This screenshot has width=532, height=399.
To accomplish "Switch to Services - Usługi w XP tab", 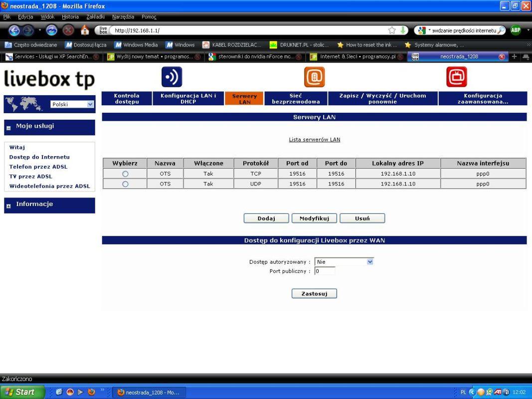I will click(52, 57).
